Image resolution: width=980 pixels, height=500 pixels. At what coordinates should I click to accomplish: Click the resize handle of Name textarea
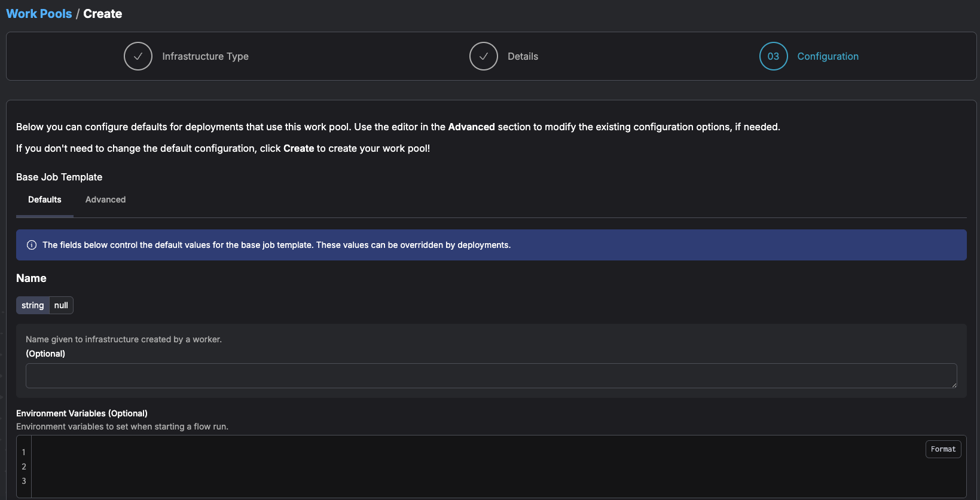(x=954, y=385)
